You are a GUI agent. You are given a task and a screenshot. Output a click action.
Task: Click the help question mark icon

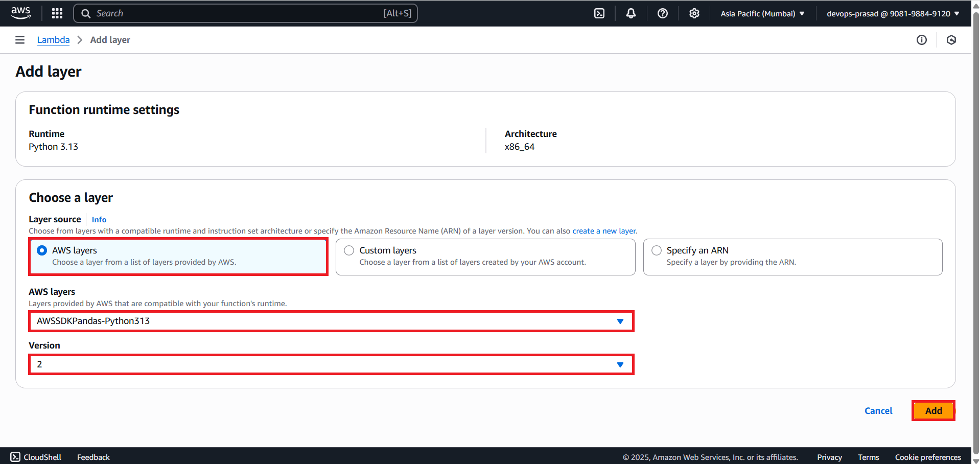pos(662,13)
